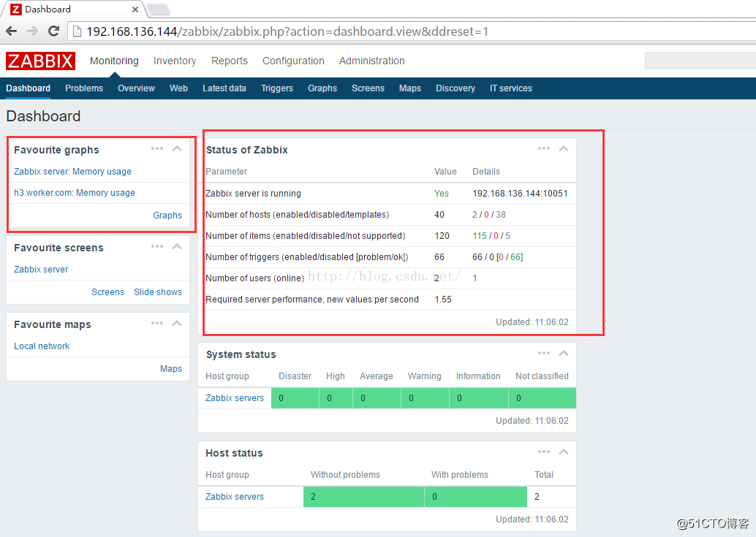Click the Dashboard page heading

(x=43, y=116)
